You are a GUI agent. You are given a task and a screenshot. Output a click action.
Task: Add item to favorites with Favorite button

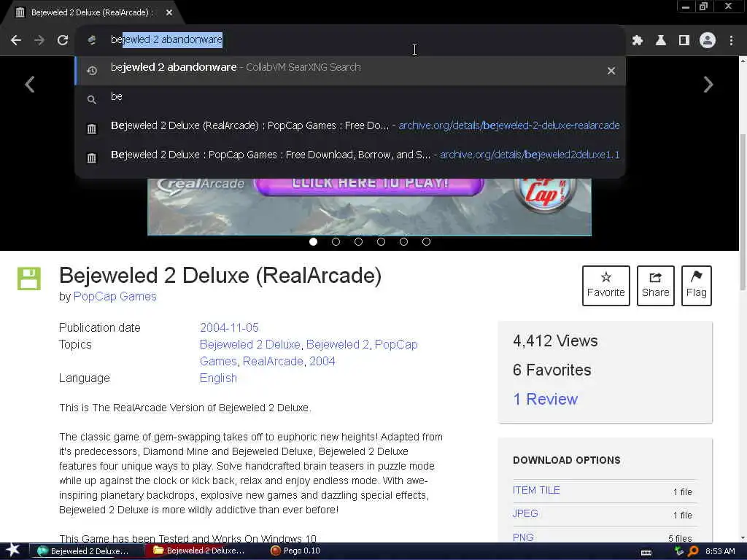click(x=606, y=286)
